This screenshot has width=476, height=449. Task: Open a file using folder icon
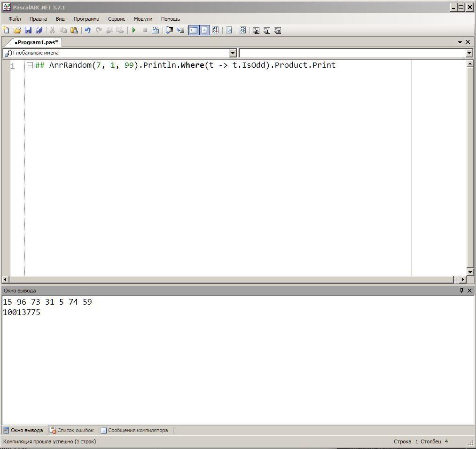point(17,30)
